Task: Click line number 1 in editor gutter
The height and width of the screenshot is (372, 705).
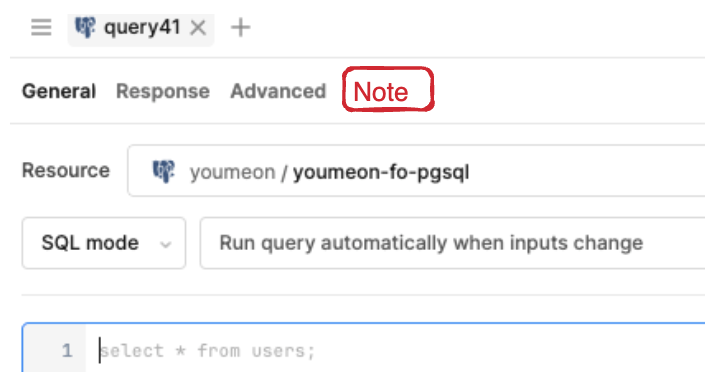Action: pos(67,350)
